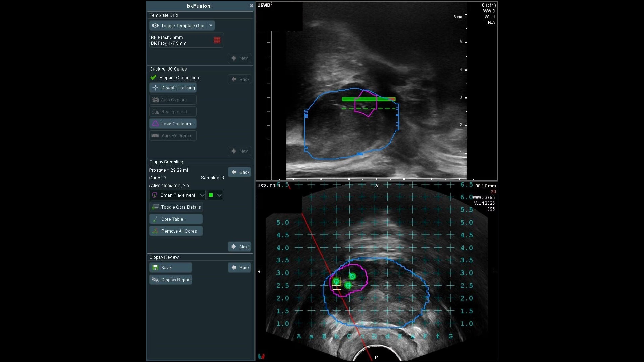
Task: Open the needle color dropdown chevron
Action: [219, 195]
